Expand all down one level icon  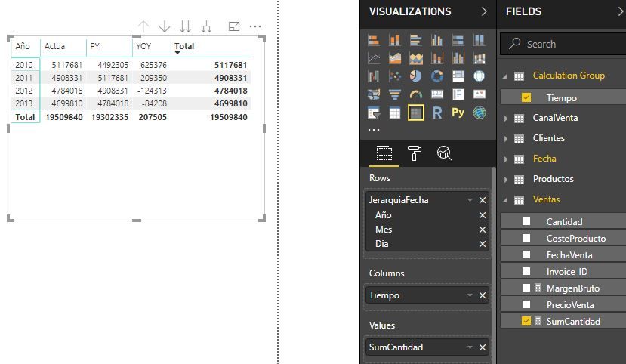tap(206, 26)
